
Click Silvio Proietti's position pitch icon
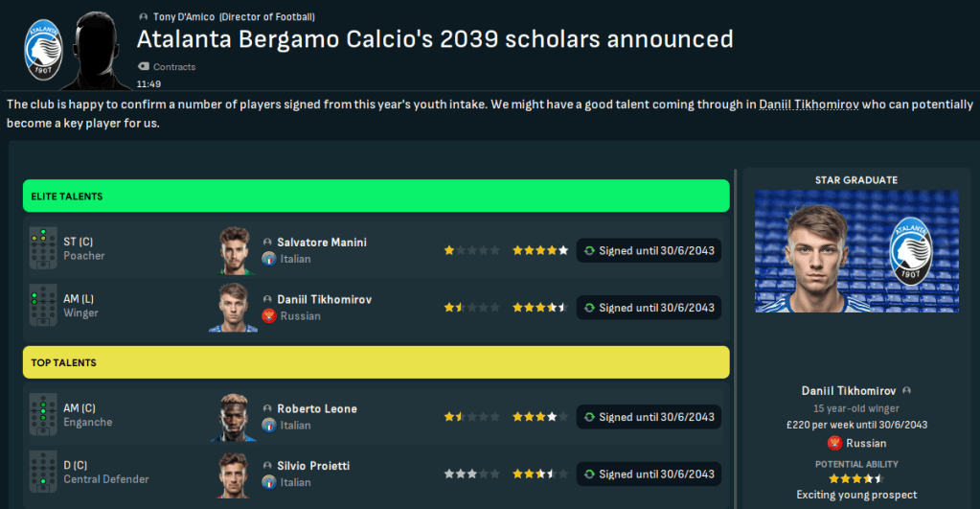[42, 473]
